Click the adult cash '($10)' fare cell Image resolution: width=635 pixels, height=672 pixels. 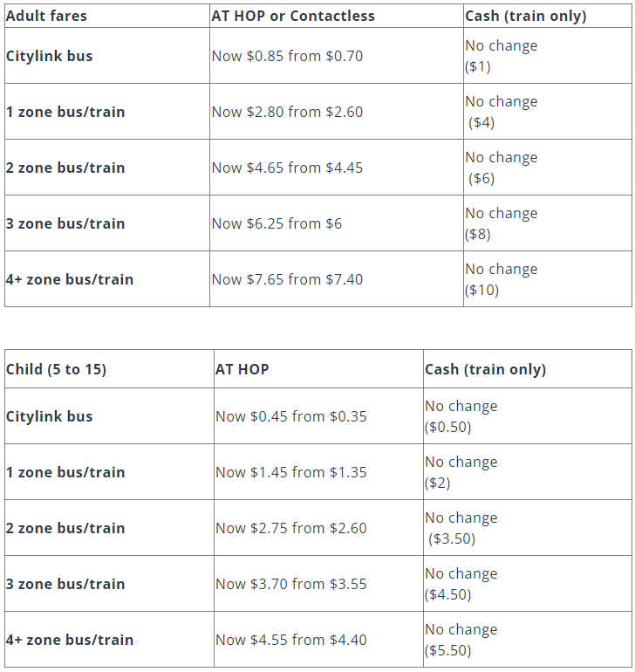[x=482, y=290]
